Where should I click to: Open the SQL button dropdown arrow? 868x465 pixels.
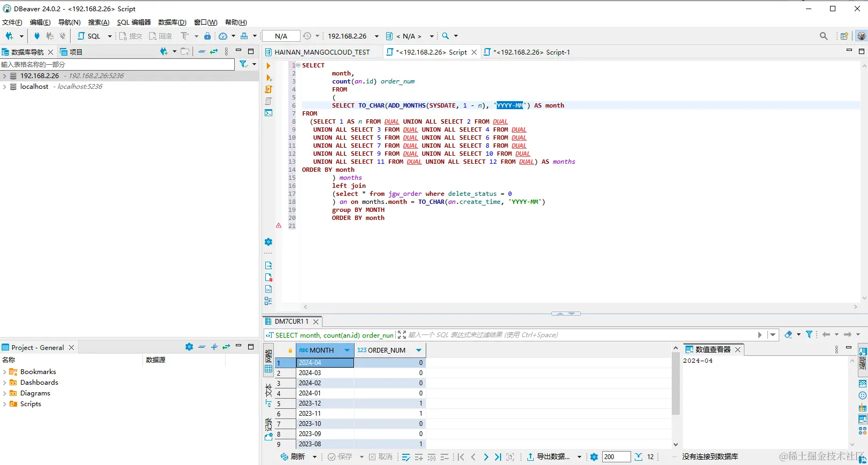[x=110, y=36]
